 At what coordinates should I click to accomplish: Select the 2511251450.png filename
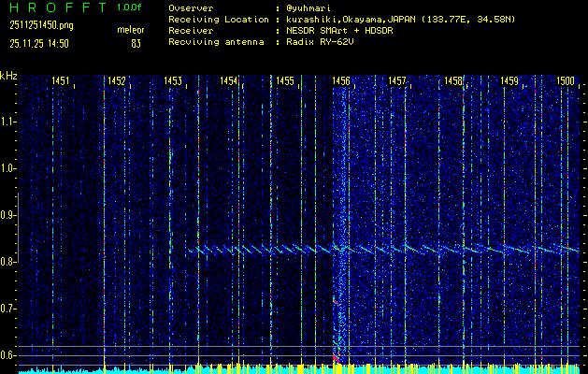[41, 25]
